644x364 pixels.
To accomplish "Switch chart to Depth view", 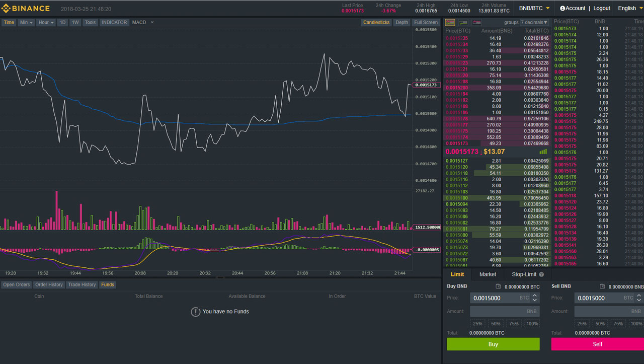I will (x=401, y=22).
